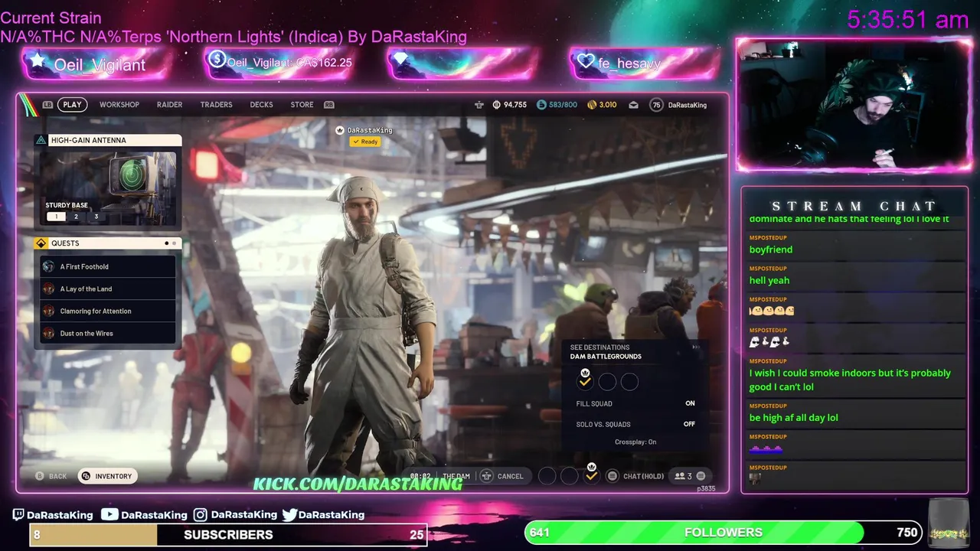Click the BACK button

[51, 476]
